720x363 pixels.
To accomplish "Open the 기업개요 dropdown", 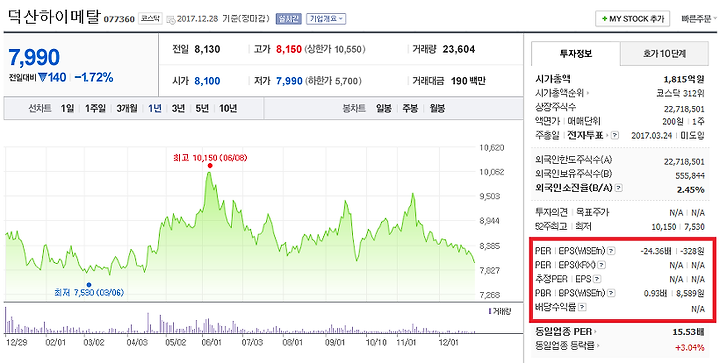I will pos(326,19).
